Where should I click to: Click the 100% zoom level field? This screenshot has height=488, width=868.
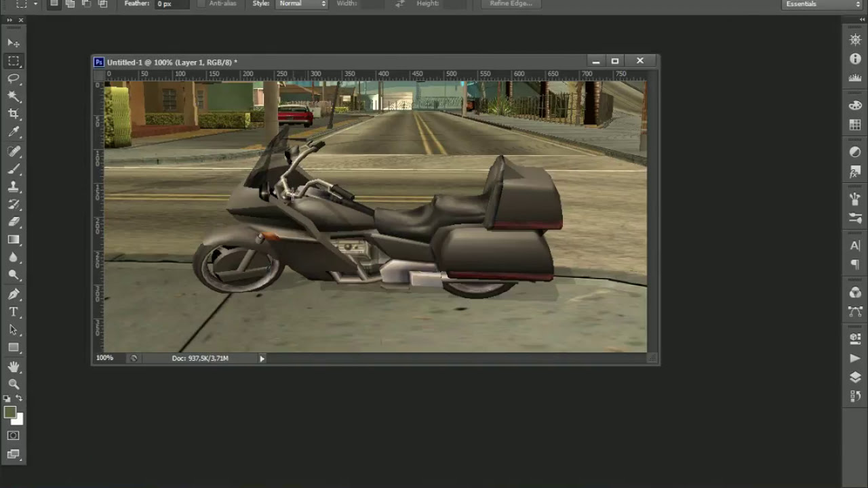(104, 358)
